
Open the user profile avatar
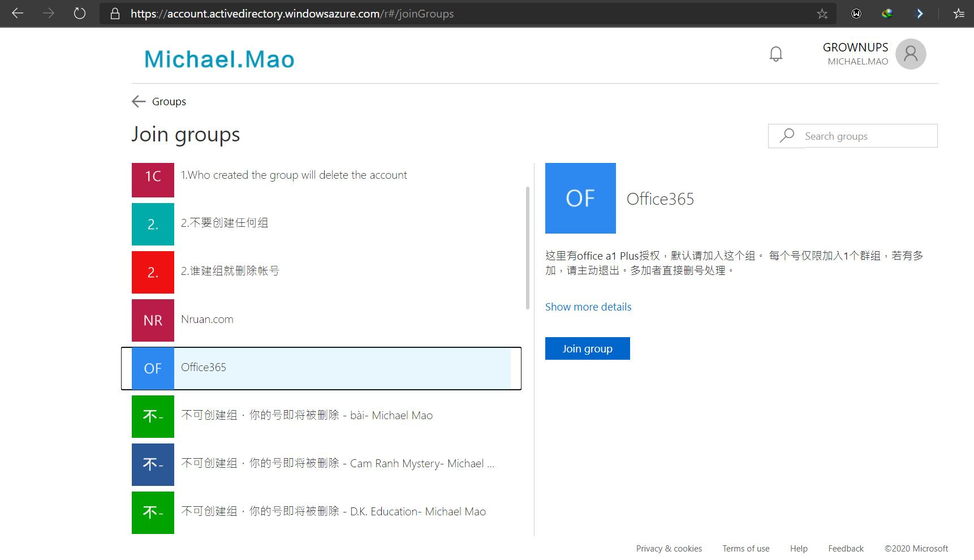[x=910, y=54]
